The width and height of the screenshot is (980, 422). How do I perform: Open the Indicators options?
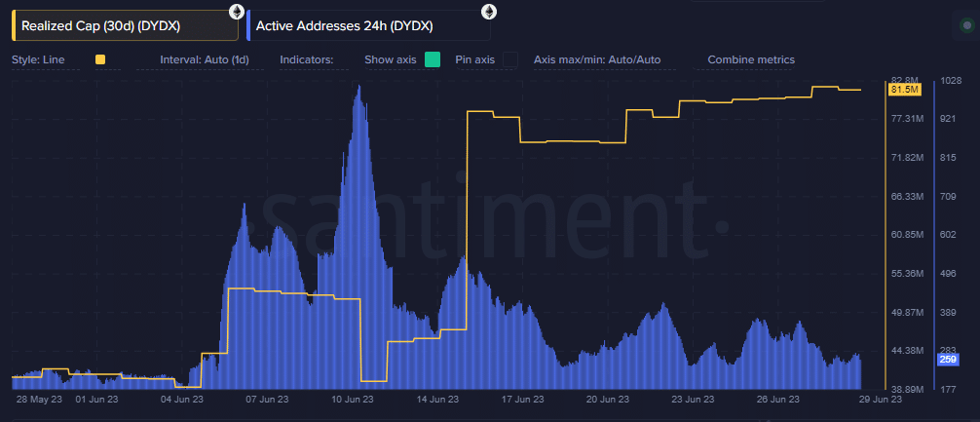pos(306,60)
